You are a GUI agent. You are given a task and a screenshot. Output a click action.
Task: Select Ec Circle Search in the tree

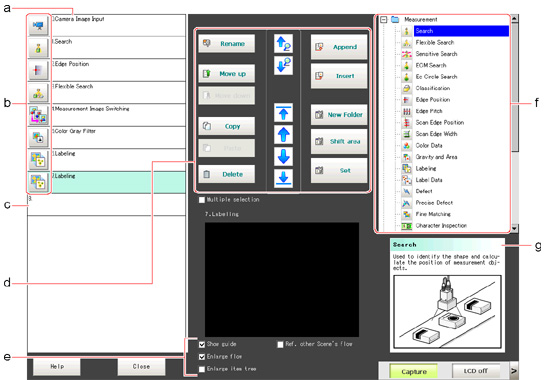436,77
